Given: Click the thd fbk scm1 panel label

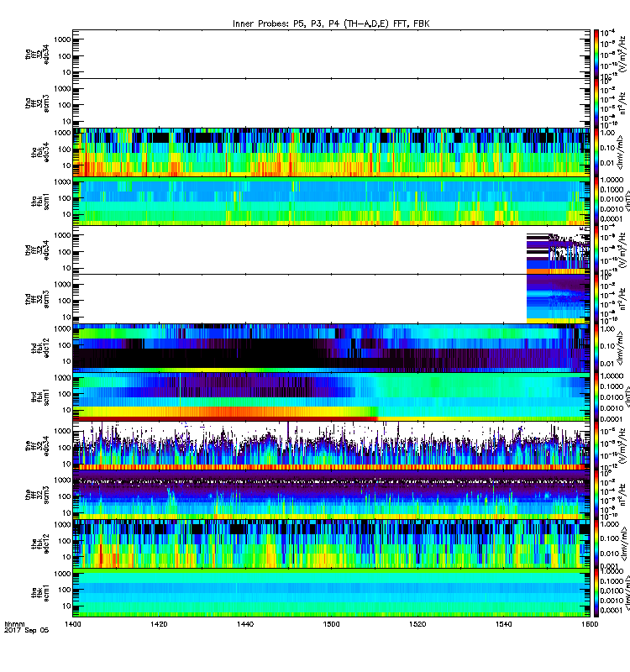Looking at the screenshot, I should click(x=40, y=397).
